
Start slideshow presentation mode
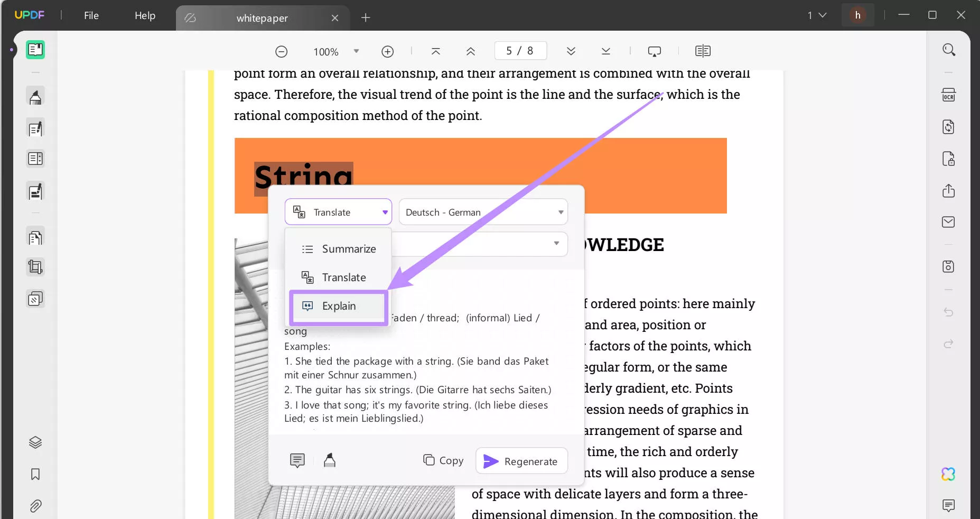(x=655, y=51)
